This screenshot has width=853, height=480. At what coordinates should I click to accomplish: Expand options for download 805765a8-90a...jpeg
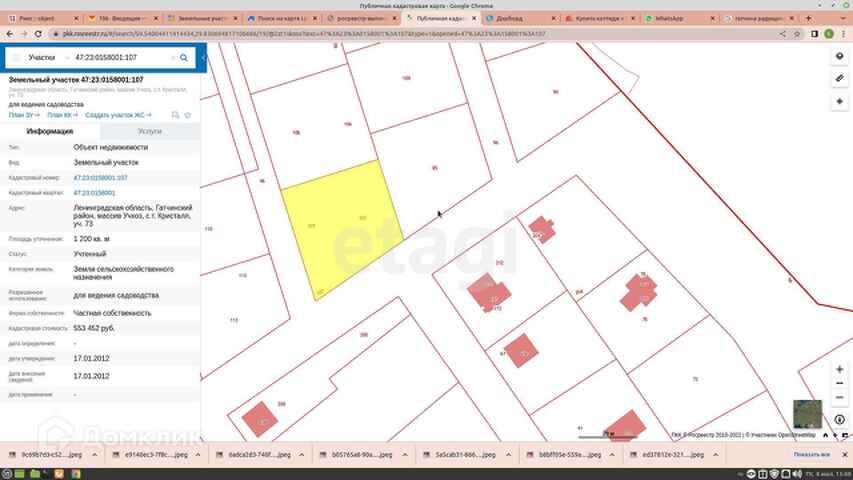click(405, 455)
